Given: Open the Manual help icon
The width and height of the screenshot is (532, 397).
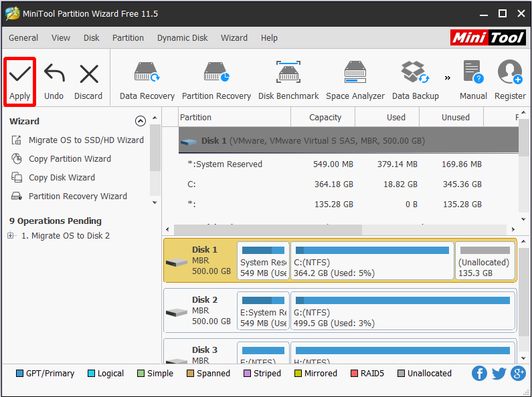Looking at the screenshot, I should point(473,82).
